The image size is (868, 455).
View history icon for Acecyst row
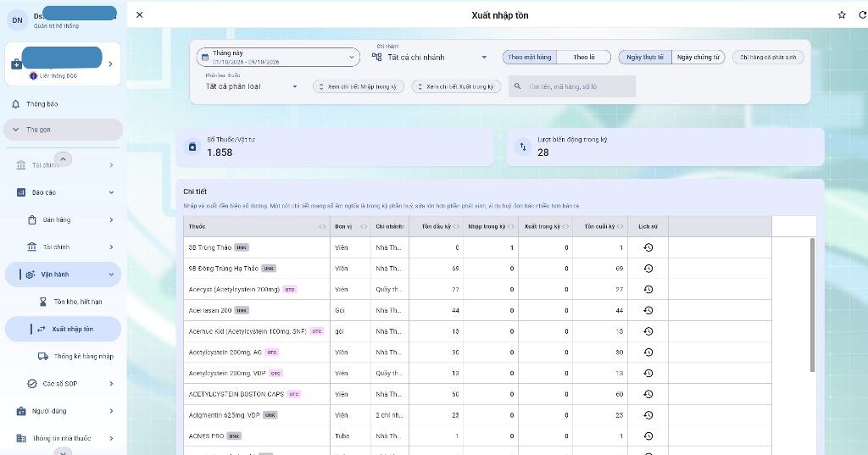648,290
